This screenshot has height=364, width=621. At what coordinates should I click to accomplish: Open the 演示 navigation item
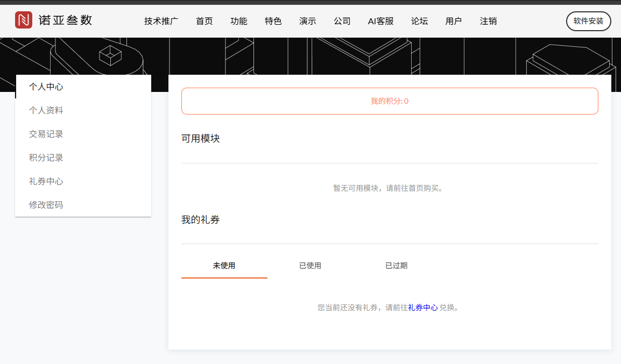308,22
